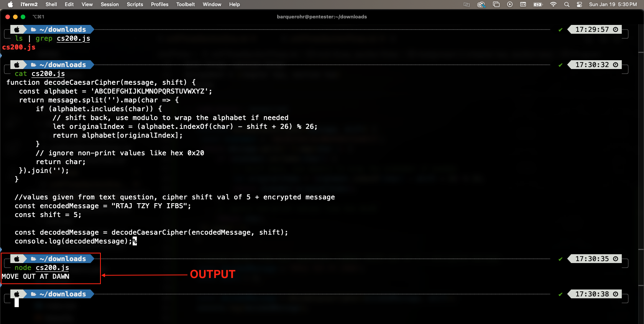Click folder icon in the 17:30:38 prompt
This screenshot has height=324, width=644.
pos(33,294)
